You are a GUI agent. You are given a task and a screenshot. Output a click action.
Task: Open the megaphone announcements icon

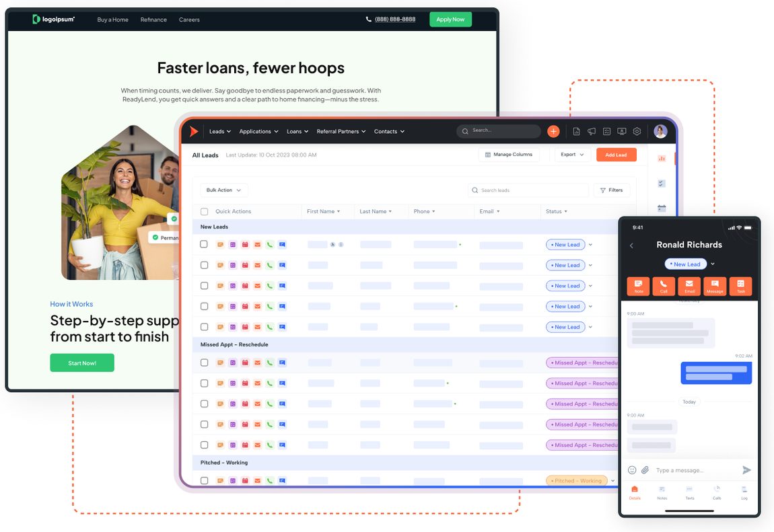point(592,131)
